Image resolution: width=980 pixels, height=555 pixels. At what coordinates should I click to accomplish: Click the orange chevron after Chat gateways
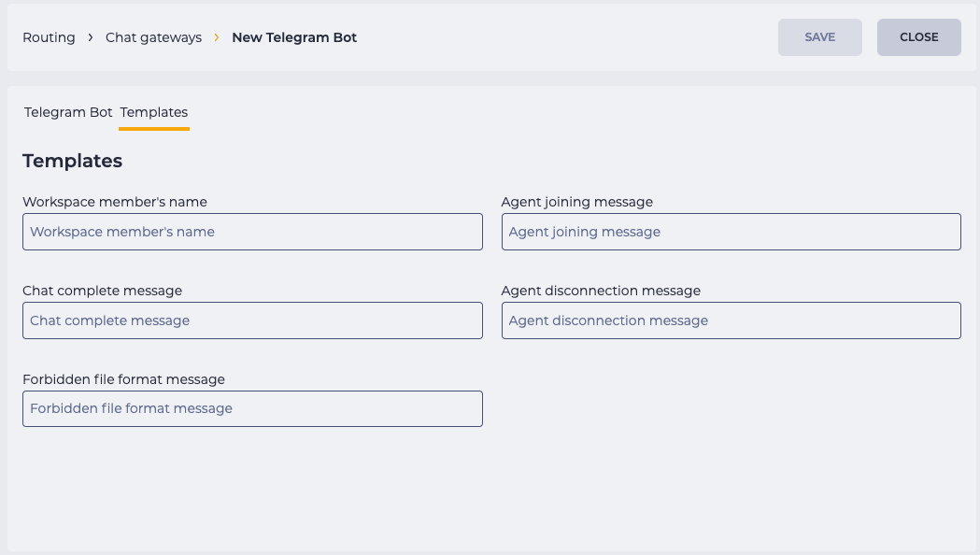(x=217, y=37)
